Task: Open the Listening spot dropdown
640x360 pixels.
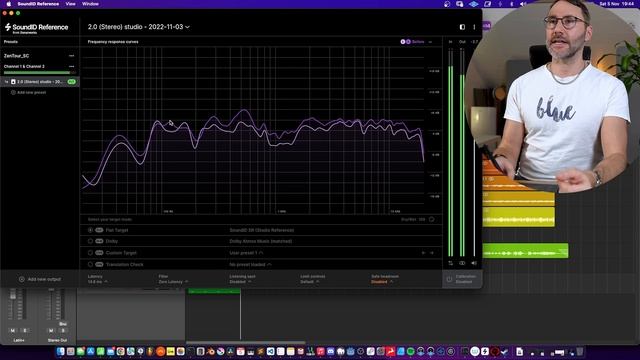Action: tap(242, 280)
